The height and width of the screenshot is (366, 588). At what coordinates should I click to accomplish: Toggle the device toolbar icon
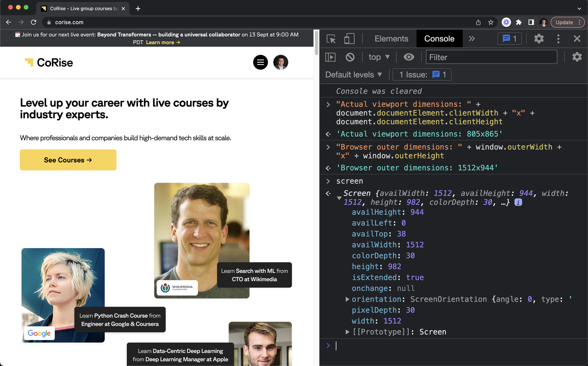pyautogui.click(x=349, y=39)
